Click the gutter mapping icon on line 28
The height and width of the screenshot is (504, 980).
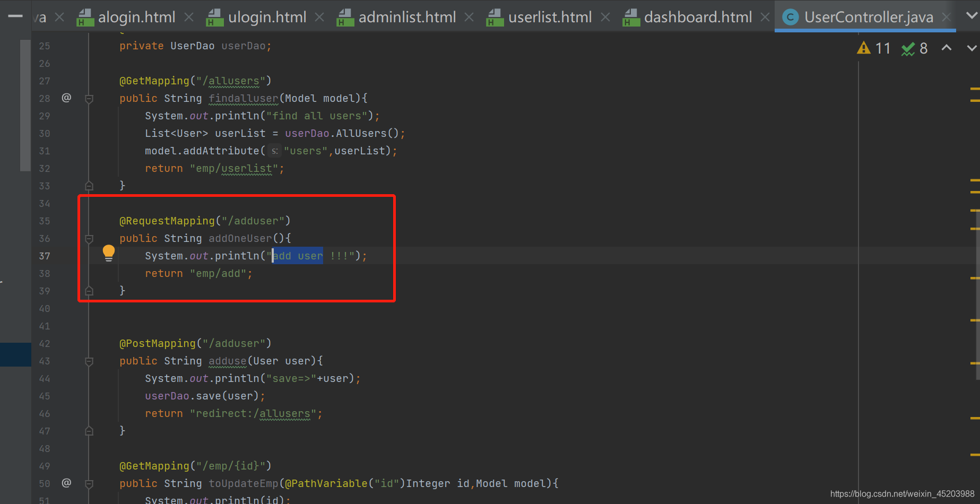pos(66,98)
